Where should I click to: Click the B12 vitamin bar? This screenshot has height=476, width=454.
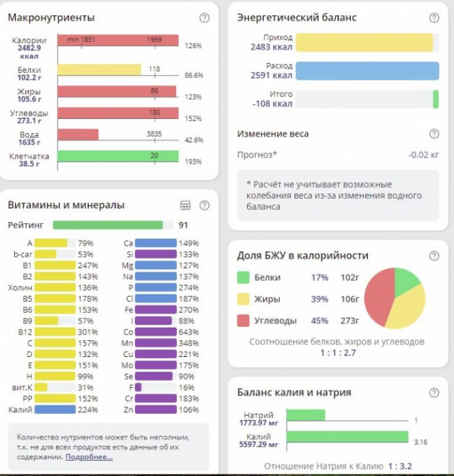pos(55,332)
